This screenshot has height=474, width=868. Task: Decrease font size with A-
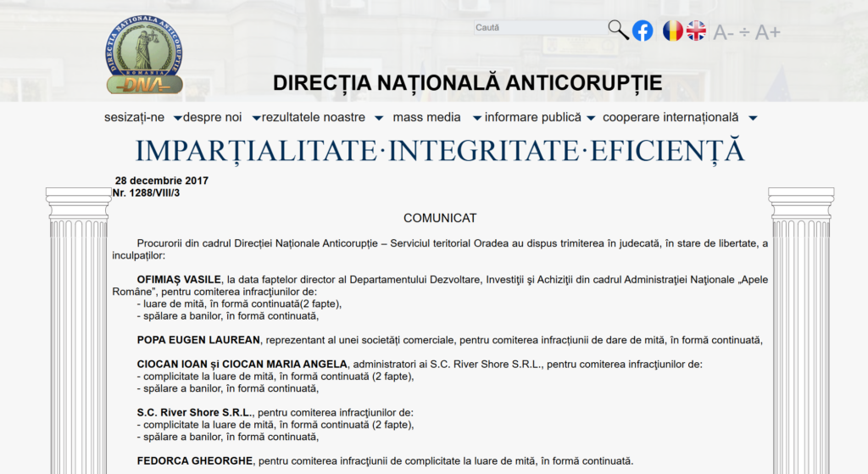(x=723, y=33)
